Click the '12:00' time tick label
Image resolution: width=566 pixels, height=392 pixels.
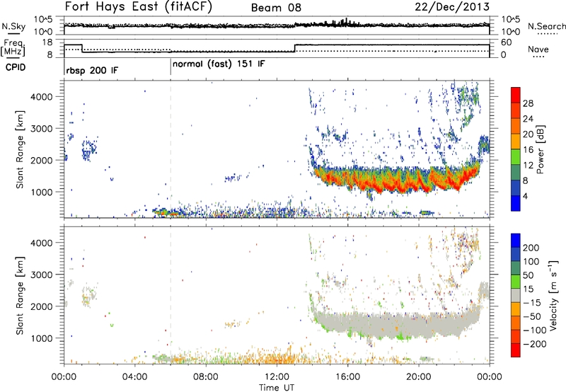(277, 377)
